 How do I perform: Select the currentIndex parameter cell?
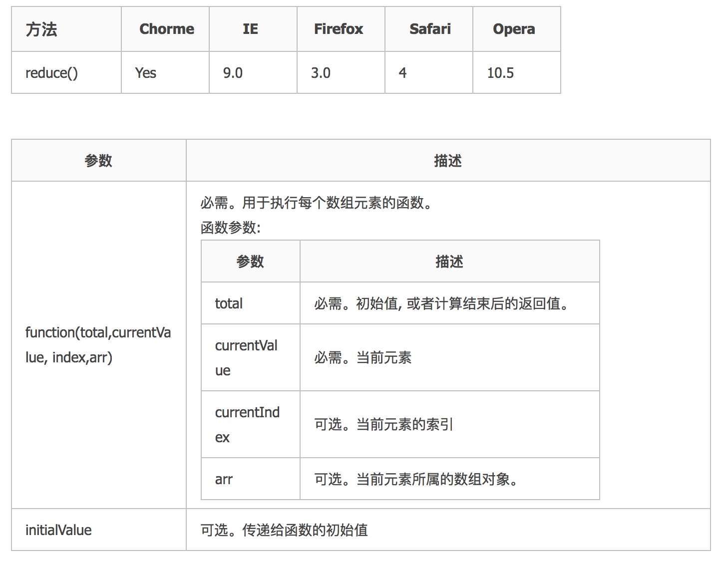click(251, 424)
